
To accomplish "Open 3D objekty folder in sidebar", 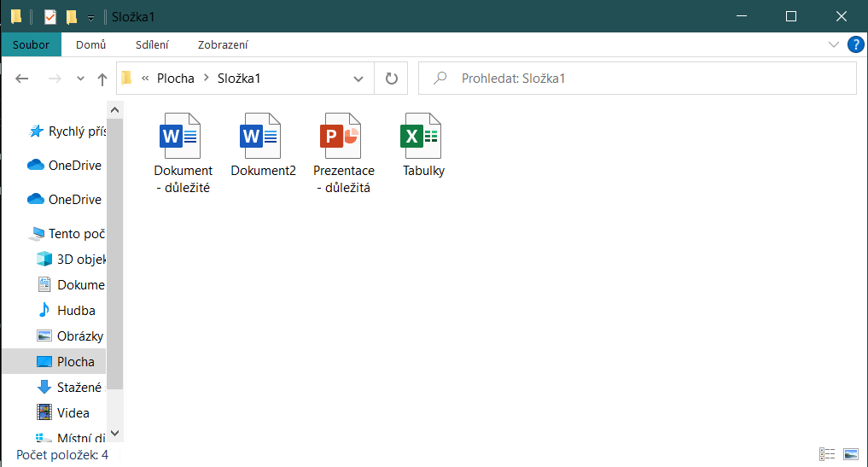I will [x=71, y=260].
